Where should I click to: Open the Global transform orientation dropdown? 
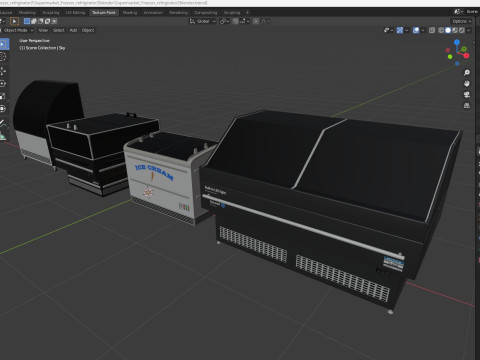[x=203, y=21]
